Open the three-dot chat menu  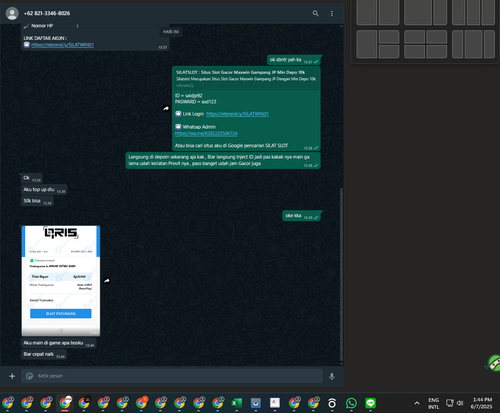tap(332, 13)
